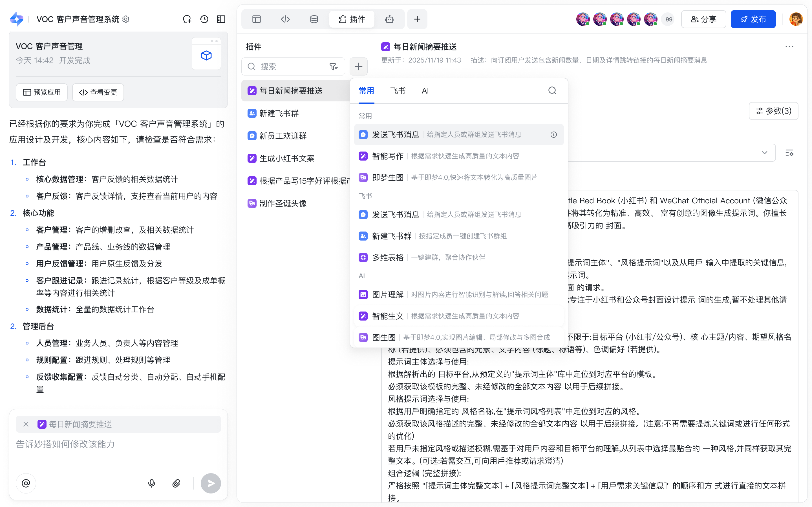The width and height of the screenshot is (812, 507).
Task: Click the 预览应用 button
Action: click(x=42, y=92)
